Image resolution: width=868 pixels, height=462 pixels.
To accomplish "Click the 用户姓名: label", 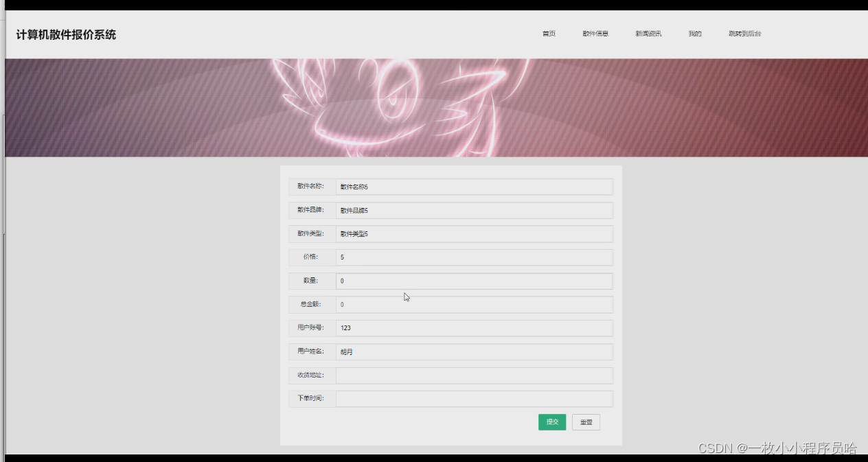I will coord(310,351).
